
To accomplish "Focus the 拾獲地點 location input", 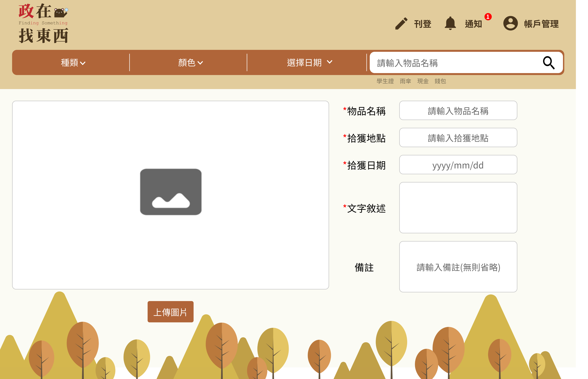I will (x=458, y=138).
